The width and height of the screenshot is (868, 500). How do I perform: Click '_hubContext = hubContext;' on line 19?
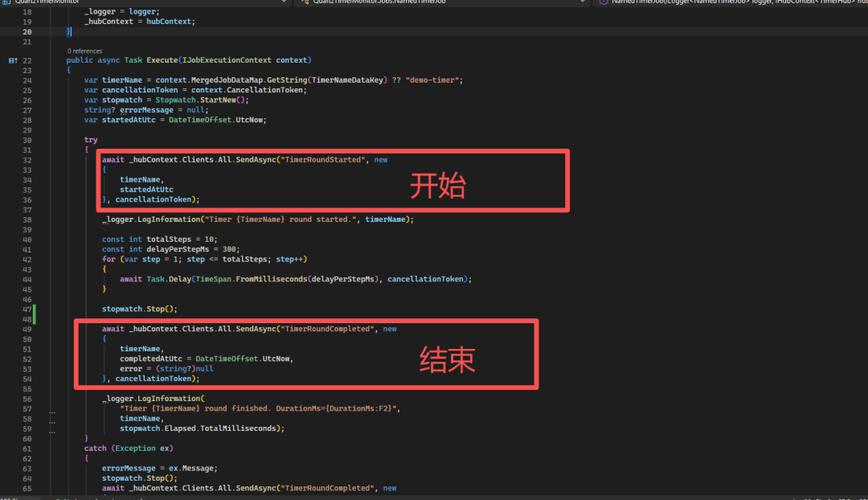(x=140, y=22)
